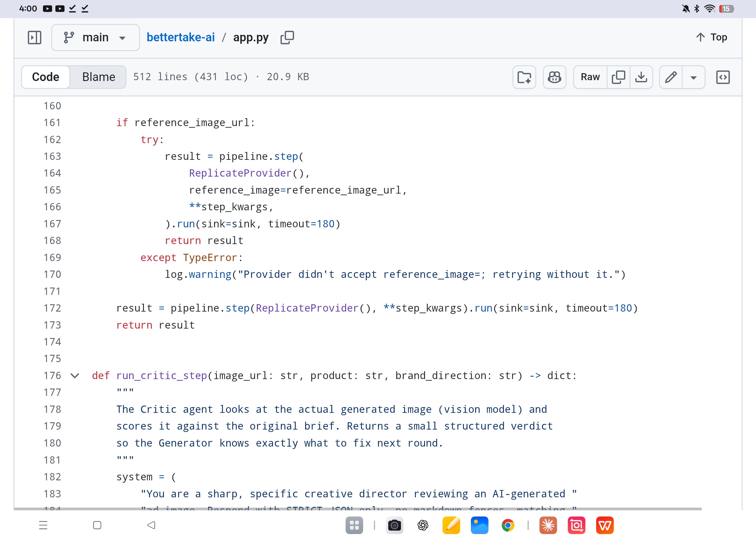Image resolution: width=756 pixels, height=540 pixels.
Task: Tap the Android back button
Action: (x=151, y=525)
